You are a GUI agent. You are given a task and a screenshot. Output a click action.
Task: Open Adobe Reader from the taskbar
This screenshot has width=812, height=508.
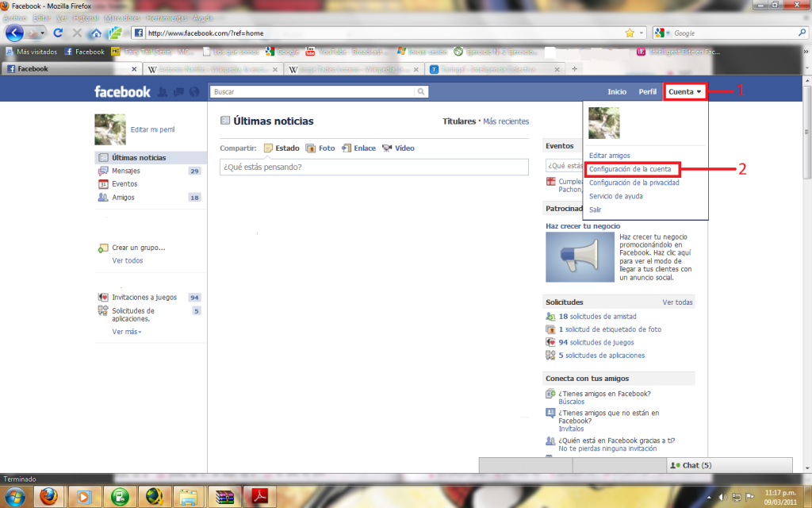pos(259,496)
